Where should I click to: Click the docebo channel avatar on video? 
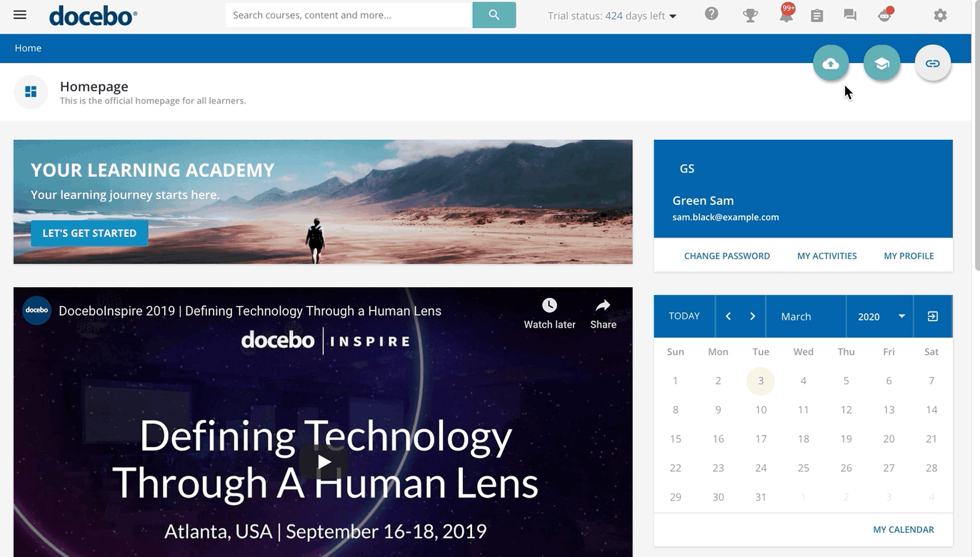coord(36,311)
